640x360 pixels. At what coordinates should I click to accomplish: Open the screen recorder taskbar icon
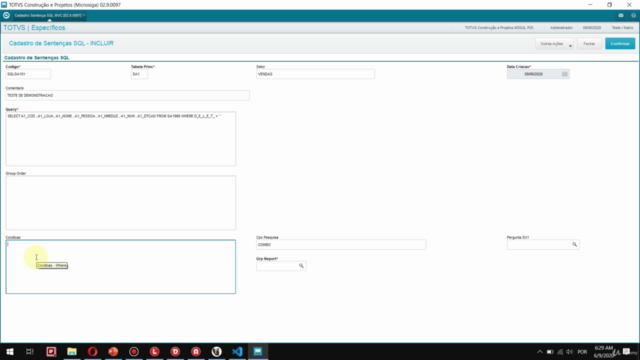point(134,351)
